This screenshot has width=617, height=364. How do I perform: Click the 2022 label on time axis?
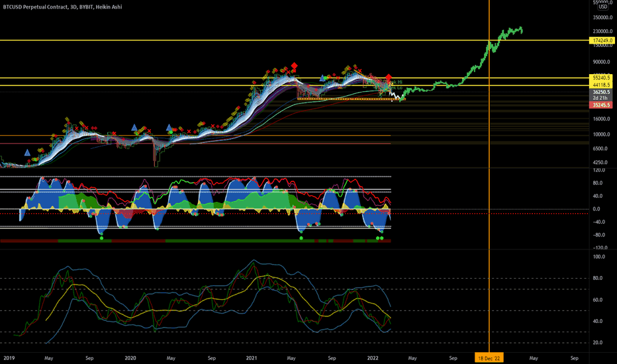(x=373, y=358)
